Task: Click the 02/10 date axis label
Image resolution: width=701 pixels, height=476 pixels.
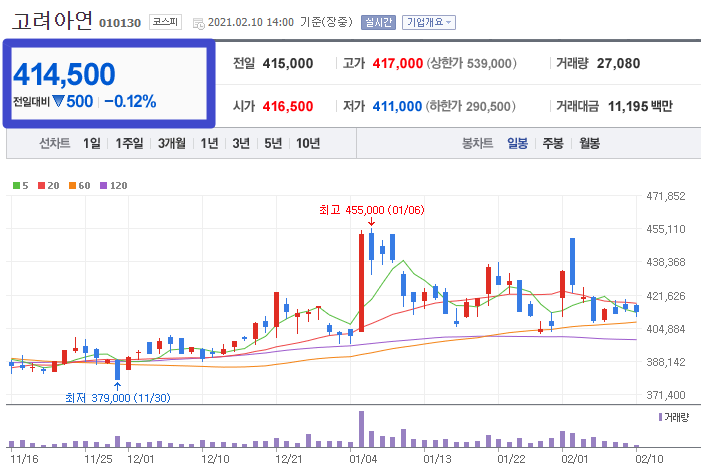Action: point(650,459)
